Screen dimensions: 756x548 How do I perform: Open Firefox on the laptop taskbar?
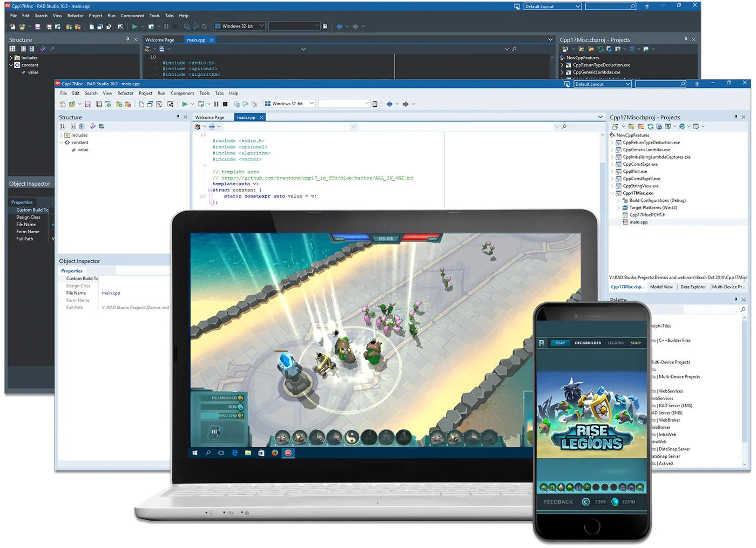click(x=275, y=453)
